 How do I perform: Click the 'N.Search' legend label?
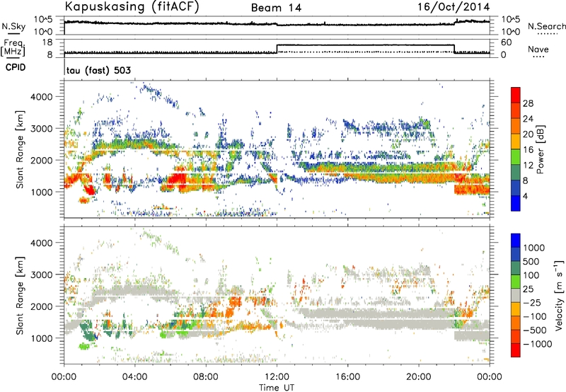[546, 26]
